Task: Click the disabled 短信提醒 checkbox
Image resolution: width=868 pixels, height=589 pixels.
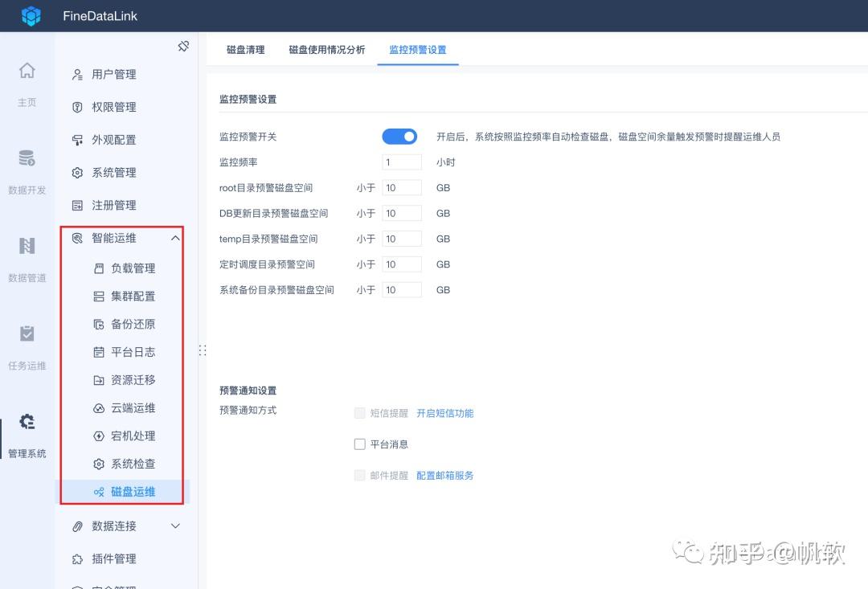Action: click(x=358, y=413)
